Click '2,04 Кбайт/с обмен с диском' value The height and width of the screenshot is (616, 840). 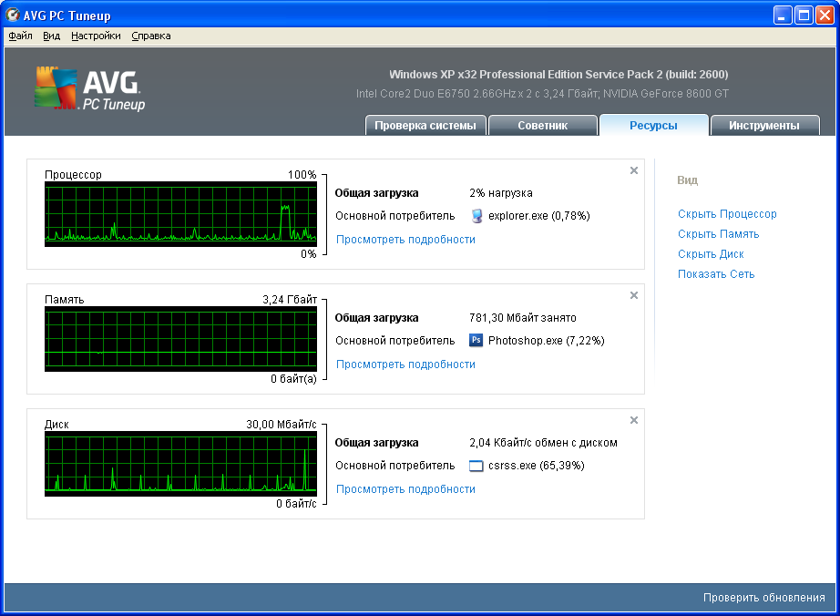pyautogui.click(x=543, y=443)
